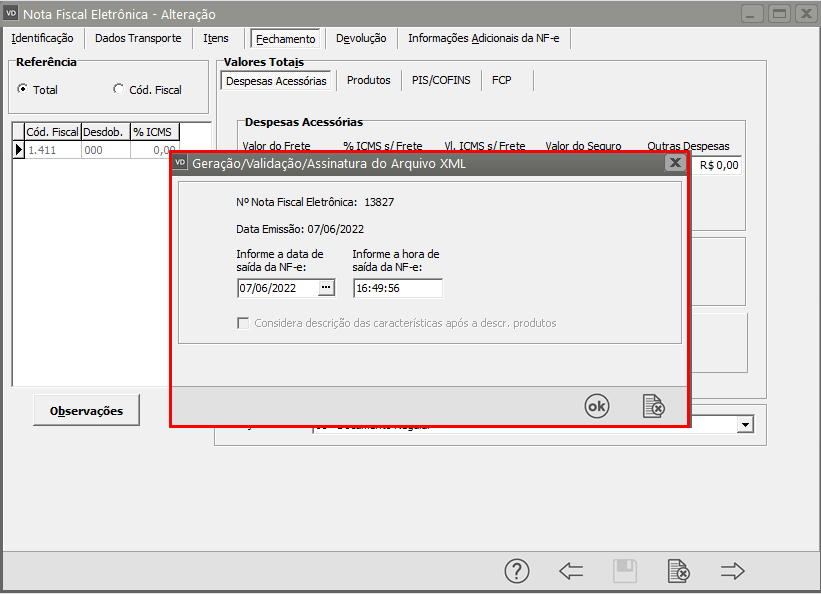The height and width of the screenshot is (594, 821).
Task: Click the help question mark icon
Action: (x=517, y=571)
